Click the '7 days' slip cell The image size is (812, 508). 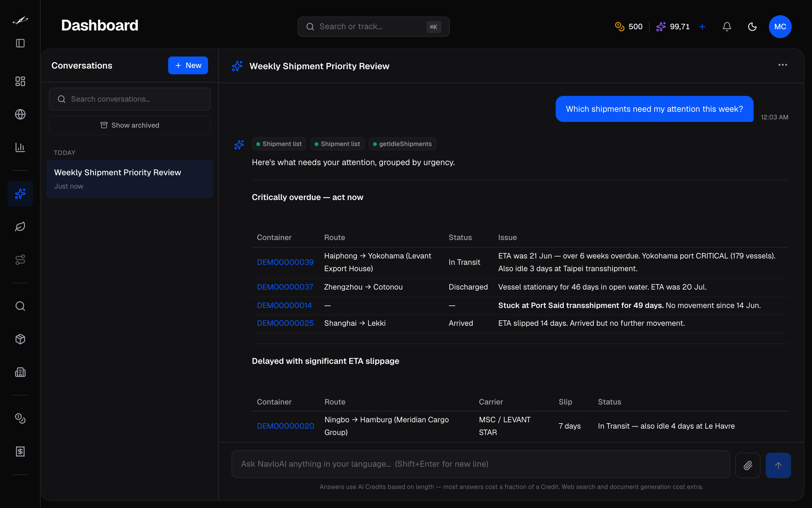tap(569, 426)
